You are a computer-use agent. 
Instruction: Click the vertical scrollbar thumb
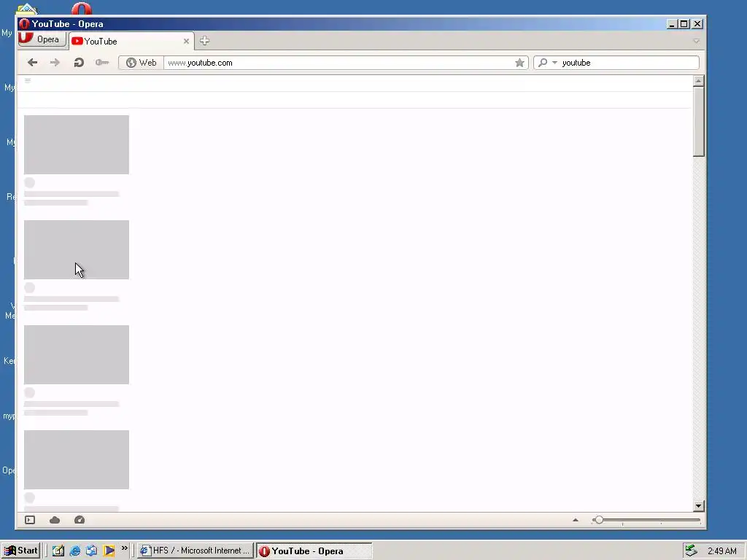coord(698,122)
